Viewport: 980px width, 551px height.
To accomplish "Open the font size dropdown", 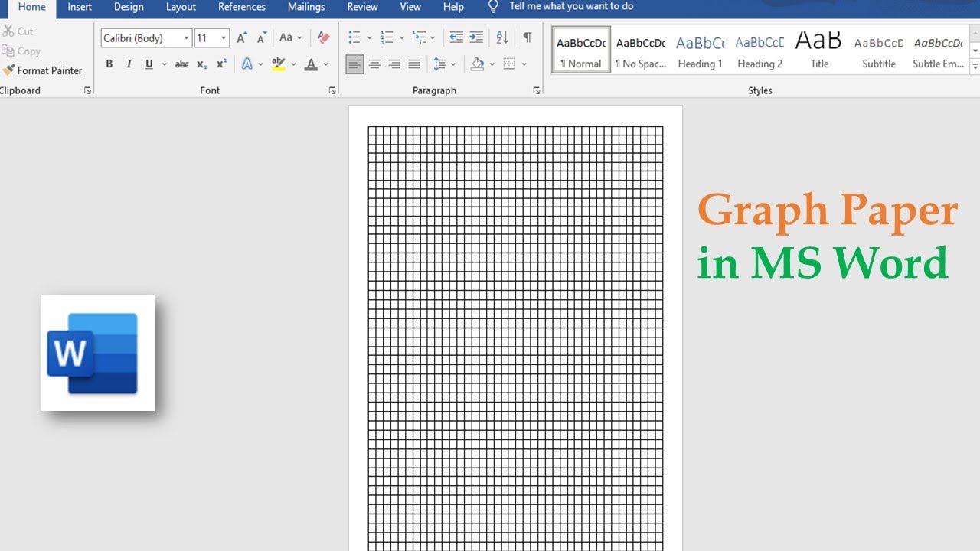I will (224, 37).
